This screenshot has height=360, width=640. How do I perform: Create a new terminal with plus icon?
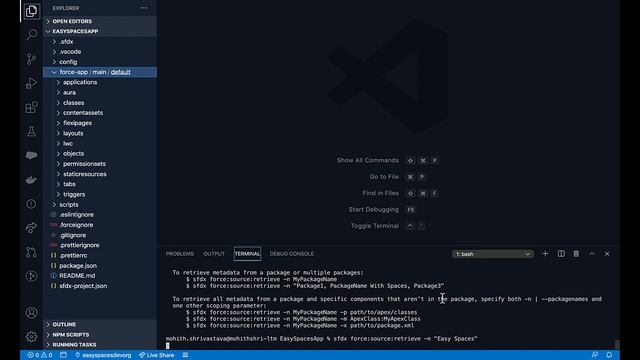pyautogui.click(x=545, y=253)
